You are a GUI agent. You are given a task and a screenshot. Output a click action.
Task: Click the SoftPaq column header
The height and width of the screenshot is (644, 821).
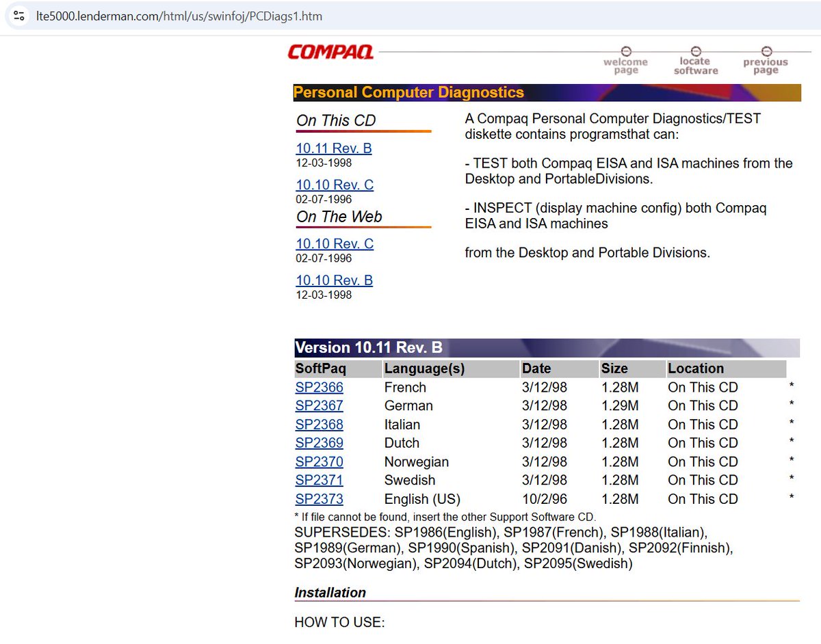click(x=338, y=368)
